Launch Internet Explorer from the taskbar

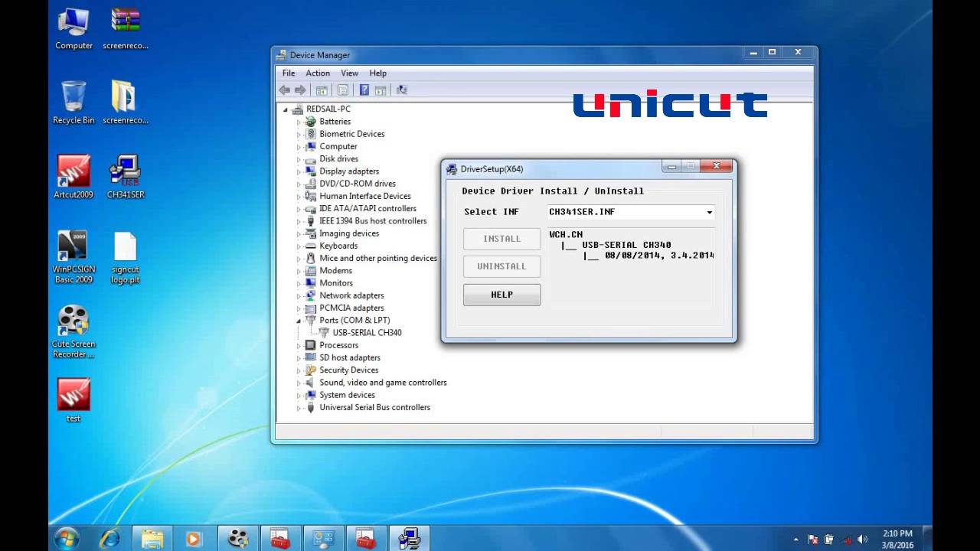[x=109, y=538]
